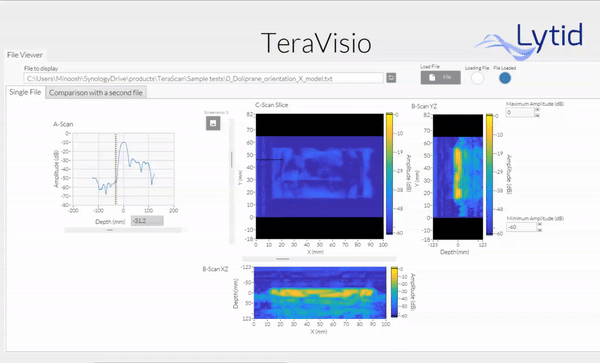
Task: Click the File to display path field
Action: 204,78
